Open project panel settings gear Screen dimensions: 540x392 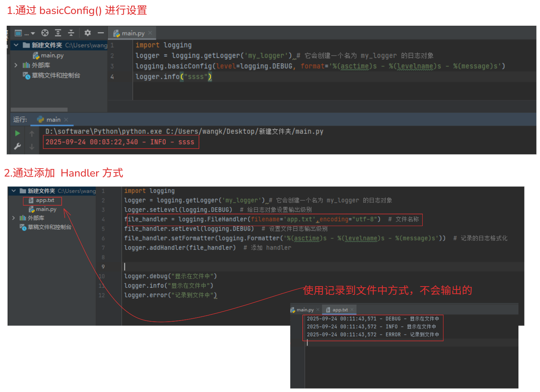coord(88,33)
